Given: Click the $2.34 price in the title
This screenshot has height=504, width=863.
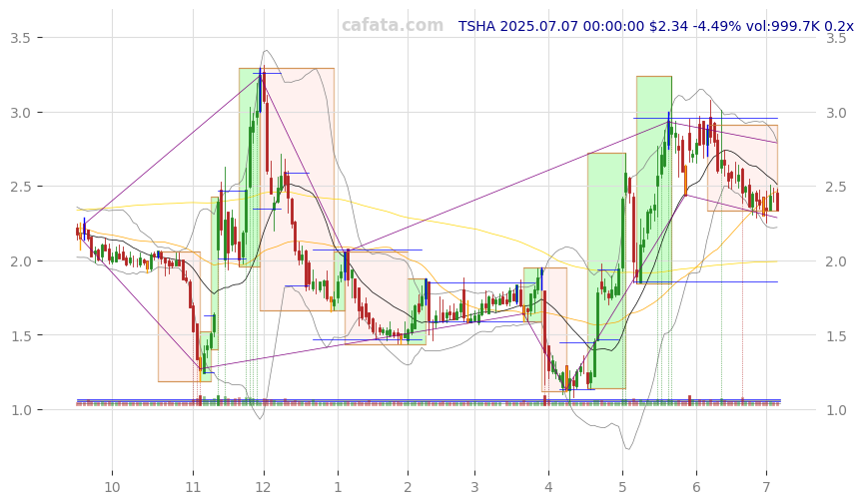Looking at the screenshot, I should (x=668, y=26).
